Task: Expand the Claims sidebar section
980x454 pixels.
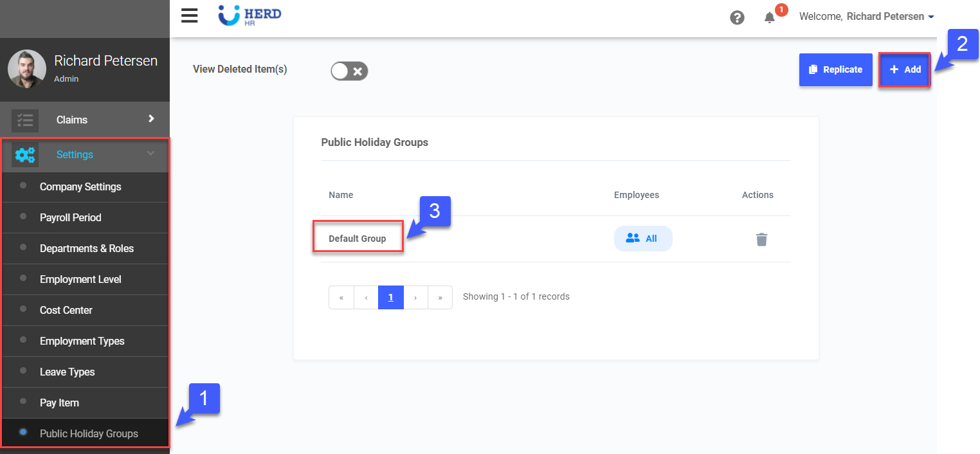Action: tap(151, 119)
